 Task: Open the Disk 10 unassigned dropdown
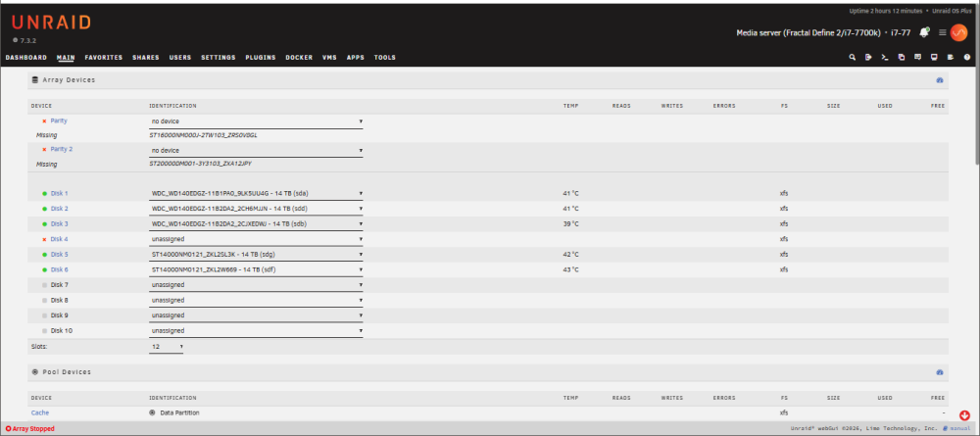pyautogui.click(x=256, y=330)
